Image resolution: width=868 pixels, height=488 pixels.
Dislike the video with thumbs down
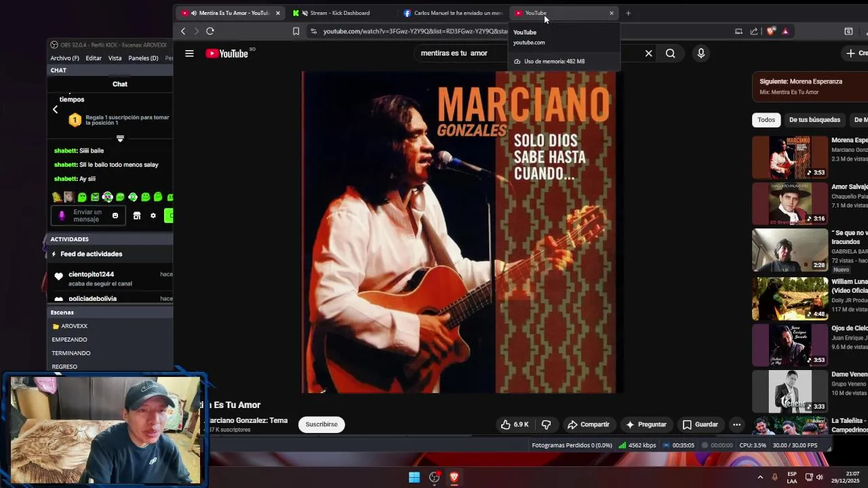pyautogui.click(x=546, y=424)
